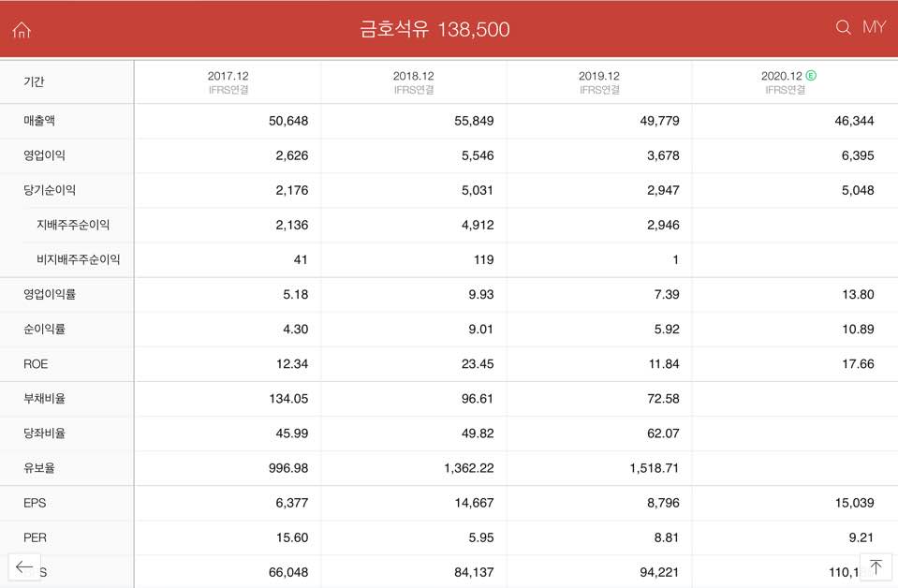
Task: Click the 50,648 revenue value
Action: (x=288, y=121)
